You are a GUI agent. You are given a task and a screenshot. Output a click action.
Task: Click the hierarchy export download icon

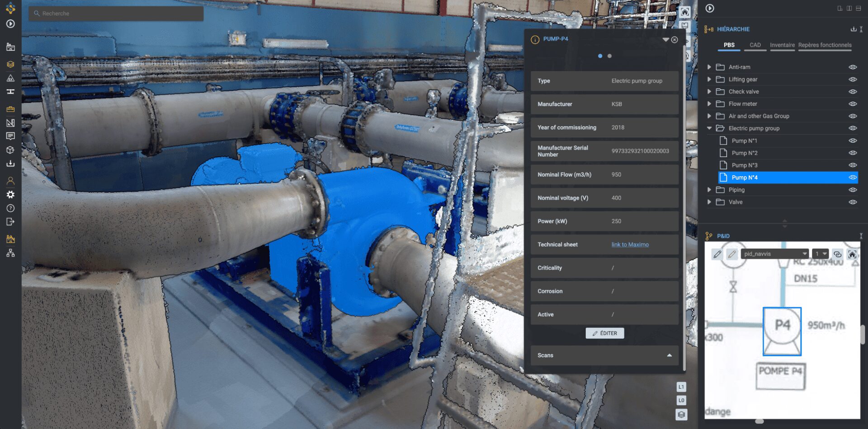coord(853,29)
